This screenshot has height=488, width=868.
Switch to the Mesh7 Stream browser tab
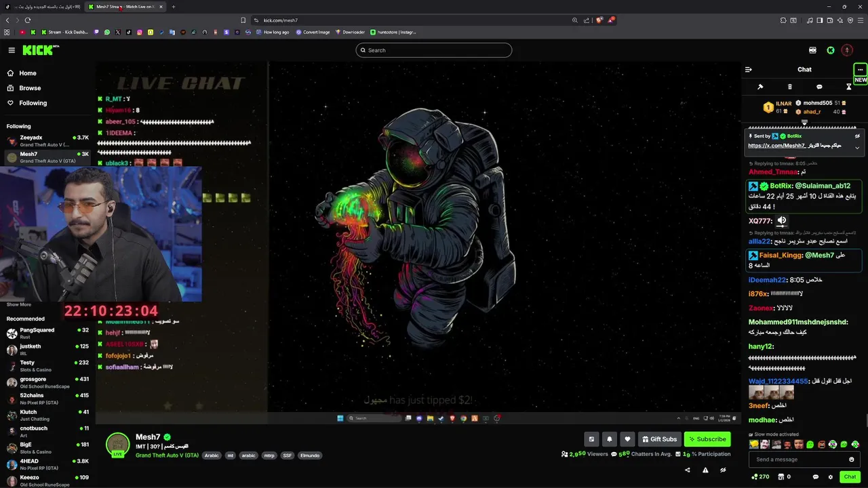tap(125, 7)
